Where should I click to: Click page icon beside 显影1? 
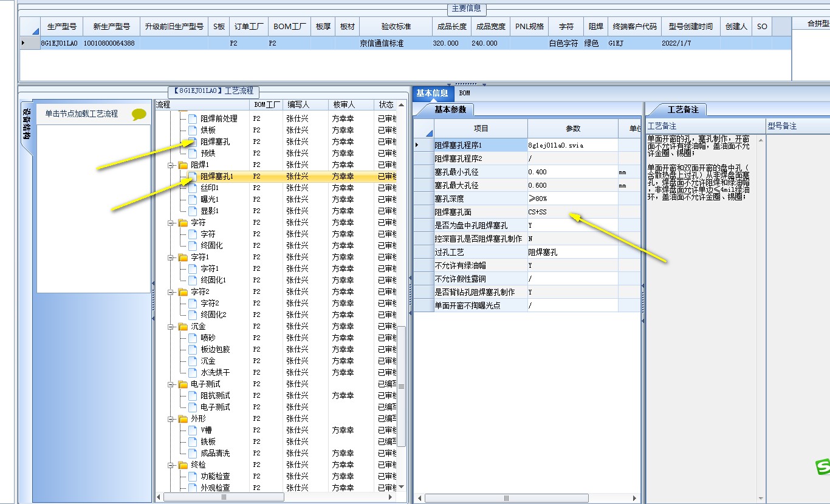pyautogui.click(x=193, y=211)
